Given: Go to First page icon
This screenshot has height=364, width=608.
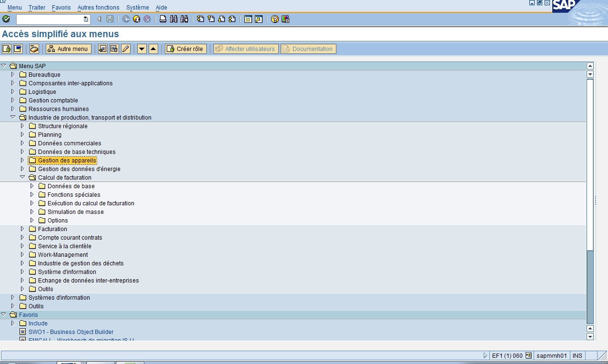Looking at the screenshot, I should point(201,19).
